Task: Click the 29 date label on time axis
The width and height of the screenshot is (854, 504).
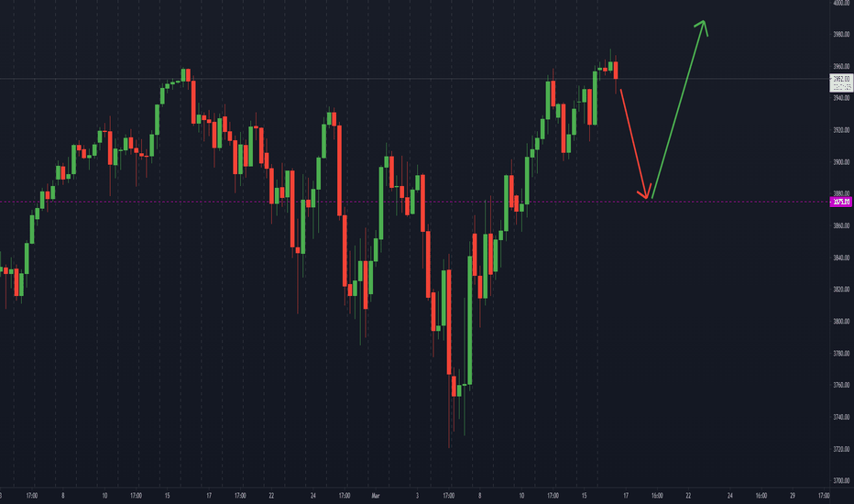Action: tap(793, 496)
